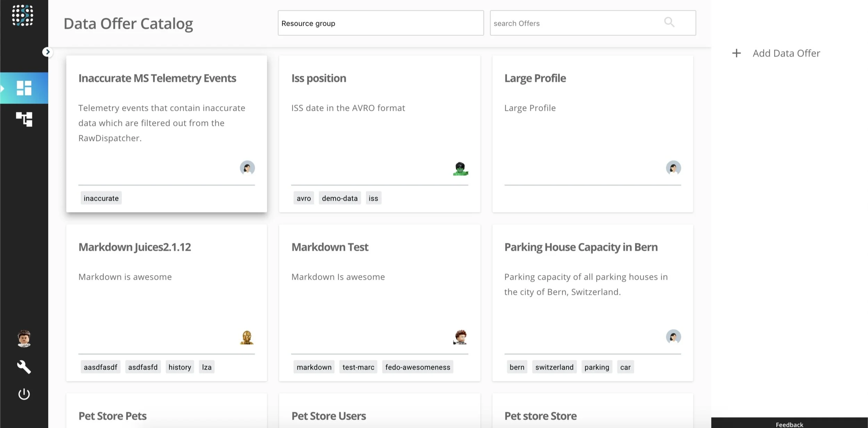868x428 pixels.
Task: Select the asdfasfd tag
Action: (x=143, y=367)
